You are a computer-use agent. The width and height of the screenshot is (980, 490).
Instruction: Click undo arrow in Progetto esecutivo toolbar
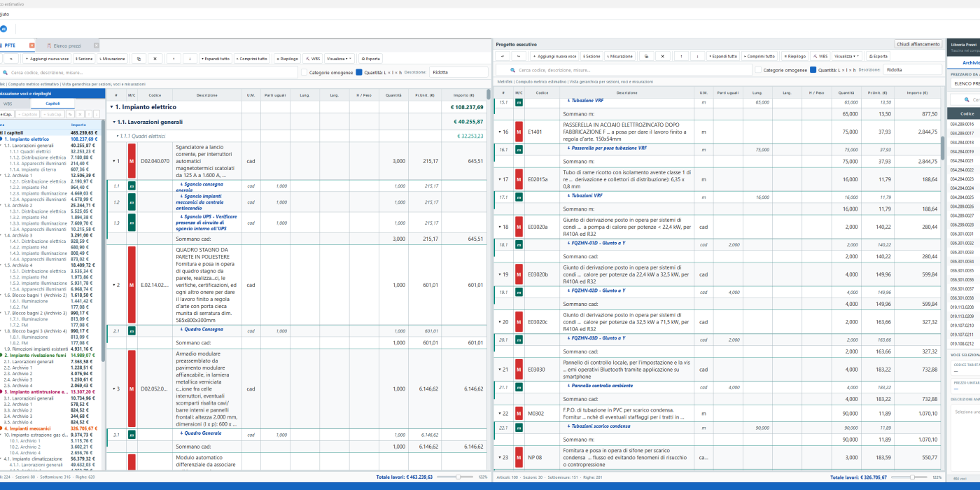pos(503,56)
